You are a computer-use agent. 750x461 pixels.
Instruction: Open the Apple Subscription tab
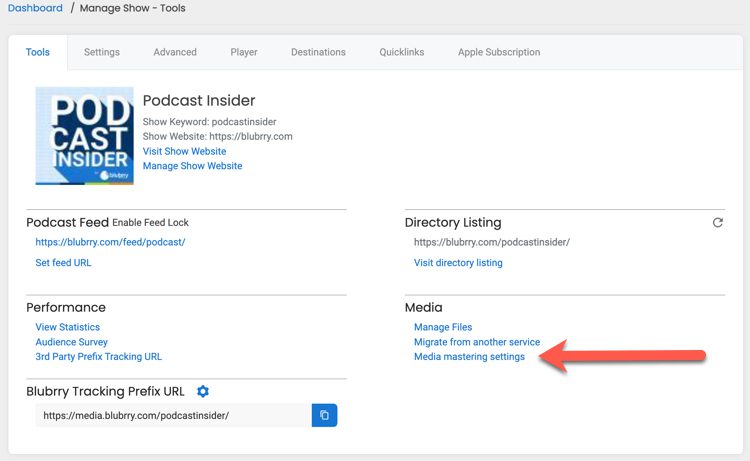click(499, 52)
